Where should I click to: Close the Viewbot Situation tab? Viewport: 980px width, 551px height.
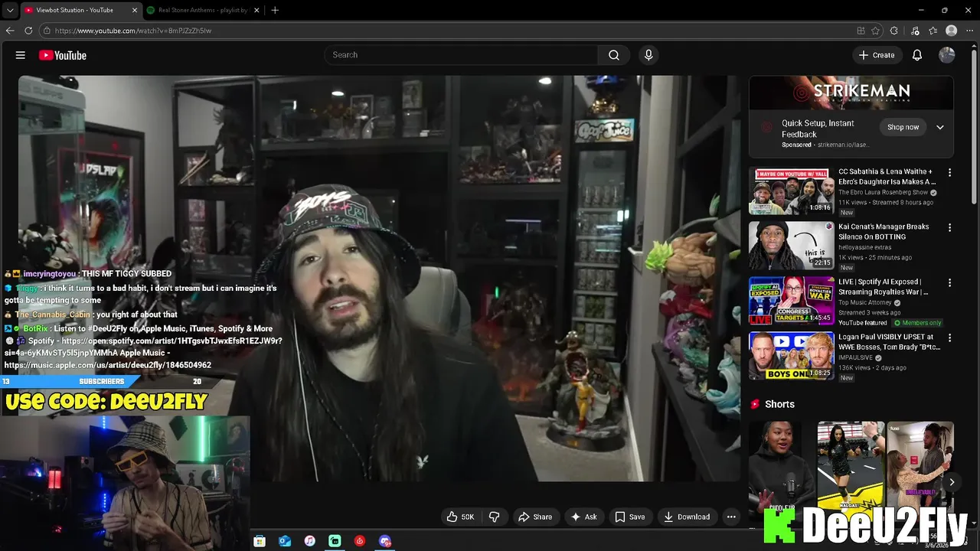coord(135,10)
